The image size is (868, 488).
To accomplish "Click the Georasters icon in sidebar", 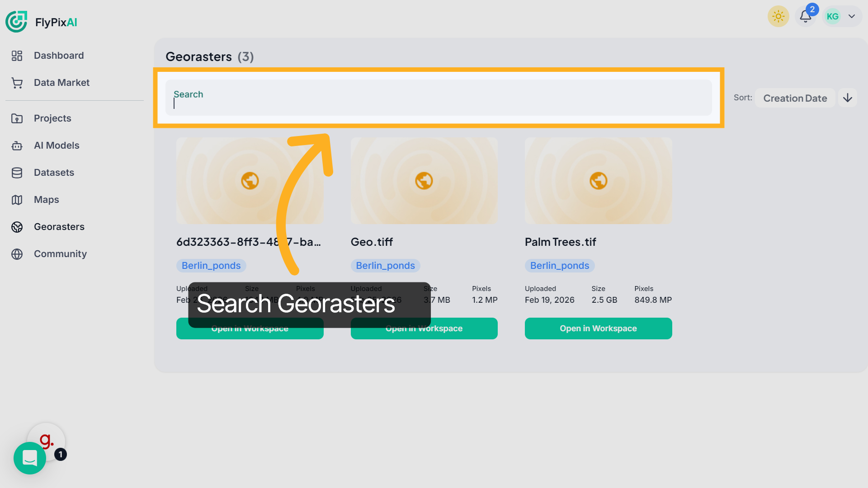I will 17,227.
